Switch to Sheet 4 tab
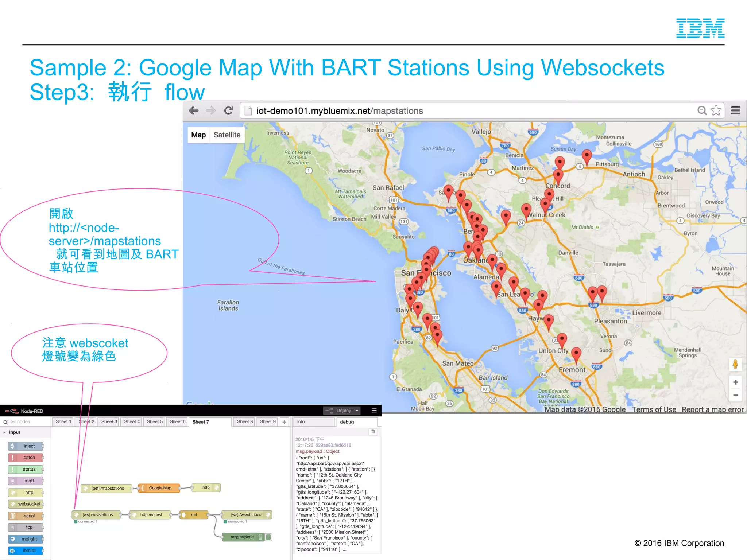This screenshot has height=560, width=747. (x=132, y=421)
